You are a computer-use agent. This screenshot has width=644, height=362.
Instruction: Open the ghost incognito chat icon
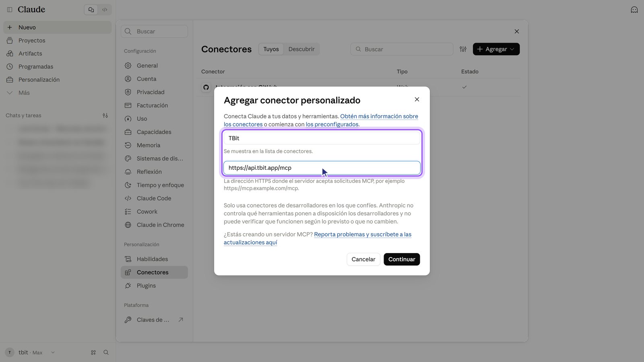[x=634, y=10]
